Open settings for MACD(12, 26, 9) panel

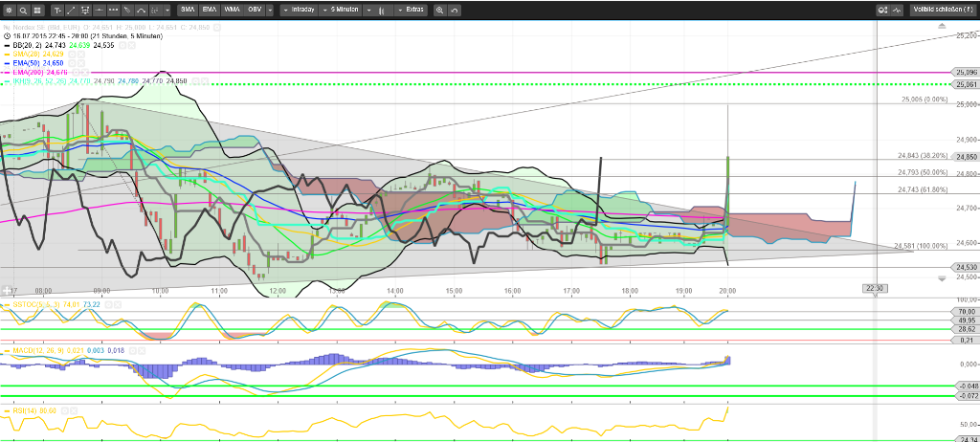(x=132, y=351)
